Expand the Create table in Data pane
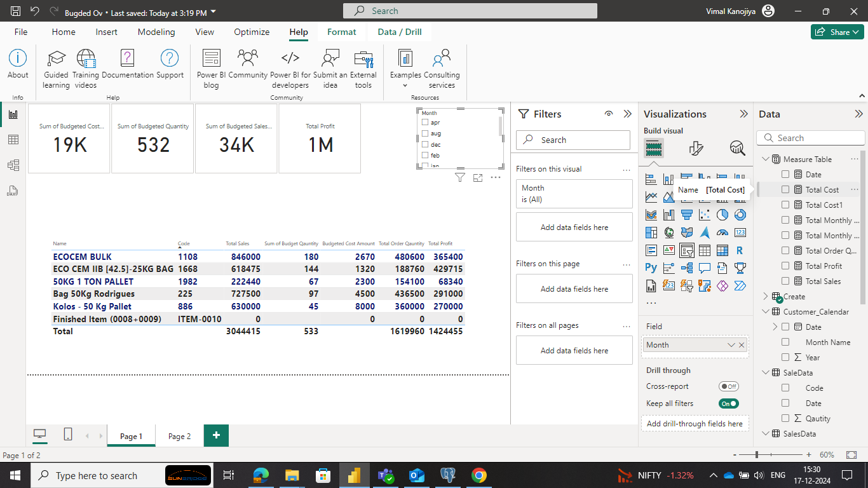Image resolution: width=868 pixels, height=488 pixels. tap(765, 297)
